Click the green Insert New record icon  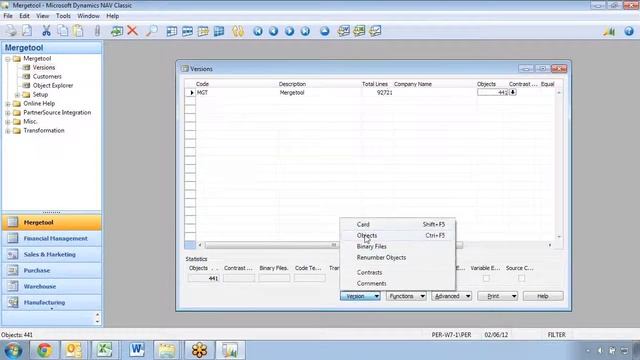coord(117,31)
